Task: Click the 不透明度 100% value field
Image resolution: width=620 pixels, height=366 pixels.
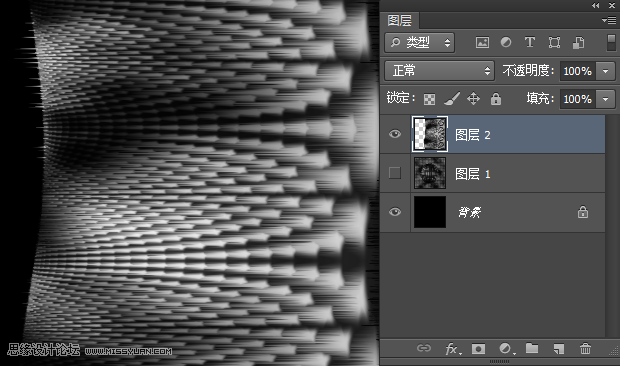Action: pos(578,71)
